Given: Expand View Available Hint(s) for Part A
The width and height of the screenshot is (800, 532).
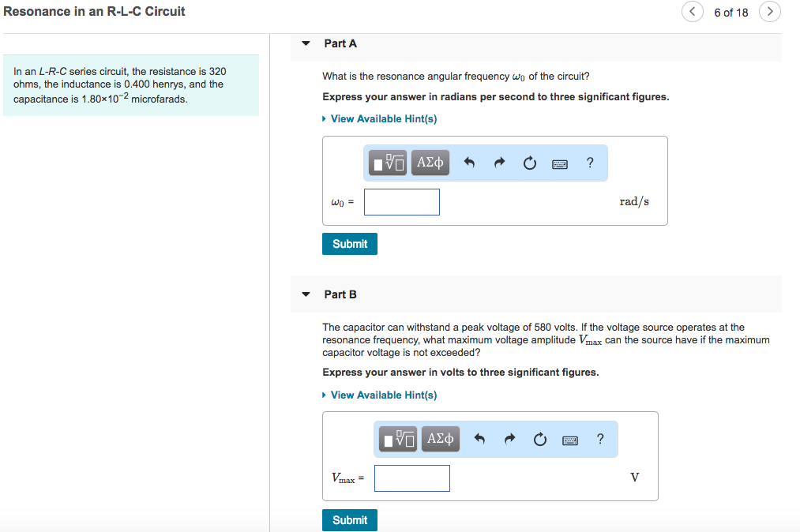Looking at the screenshot, I should point(383,118).
